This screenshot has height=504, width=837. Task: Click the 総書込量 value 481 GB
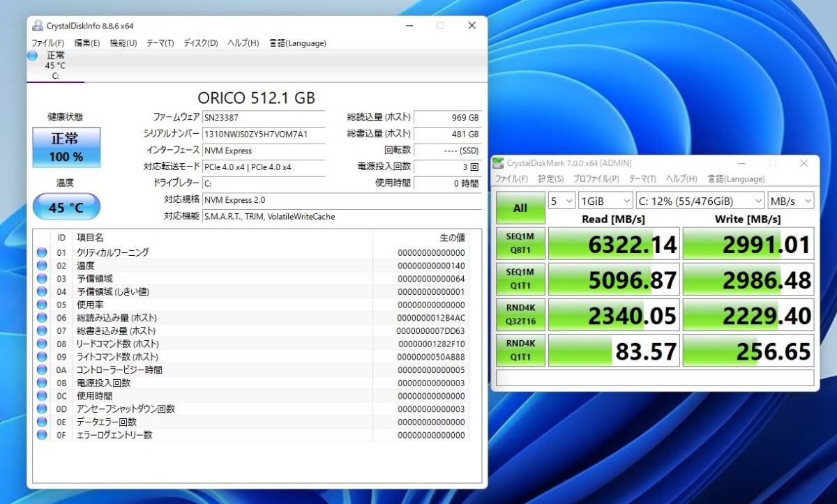(x=447, y=134)
